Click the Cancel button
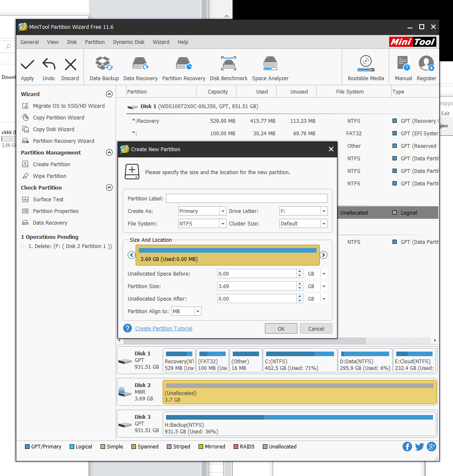The image size is (453, 476). (x=316, y=329)
